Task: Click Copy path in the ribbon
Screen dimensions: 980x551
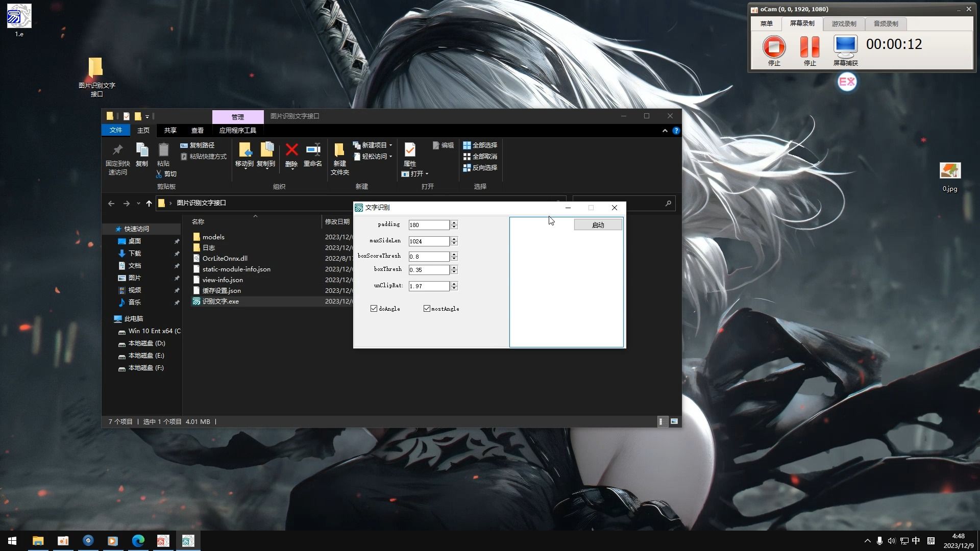Action: (197, 145)
